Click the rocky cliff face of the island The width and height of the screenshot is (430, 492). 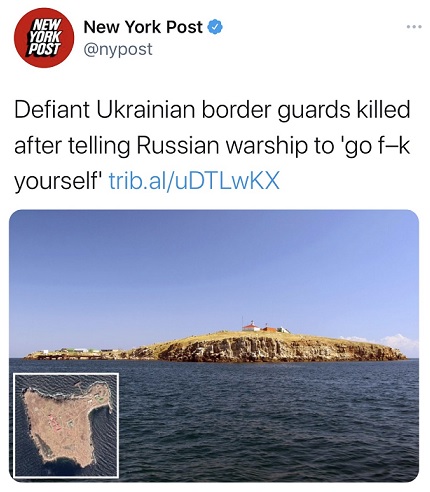[x=273, y=349]
